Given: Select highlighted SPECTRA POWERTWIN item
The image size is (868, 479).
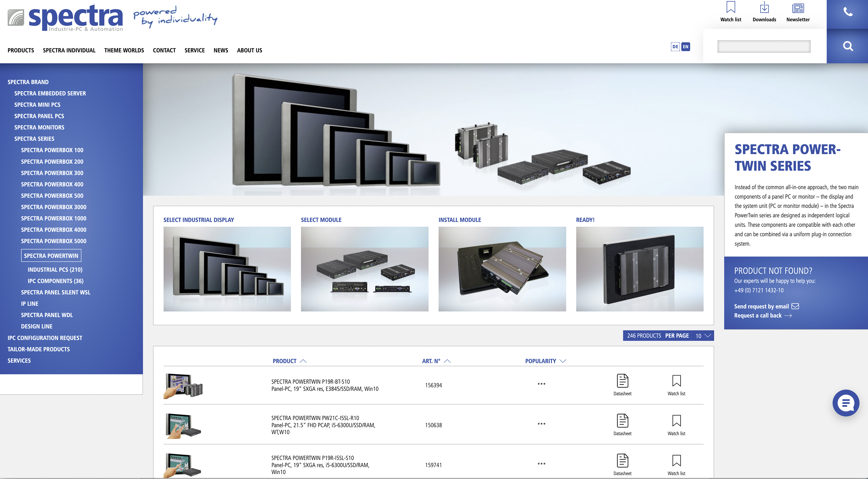Looking at the screenshot, I should 51,256.
